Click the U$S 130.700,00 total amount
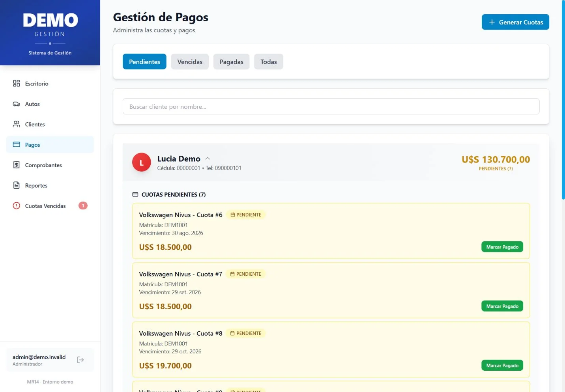 pos(496,159)
